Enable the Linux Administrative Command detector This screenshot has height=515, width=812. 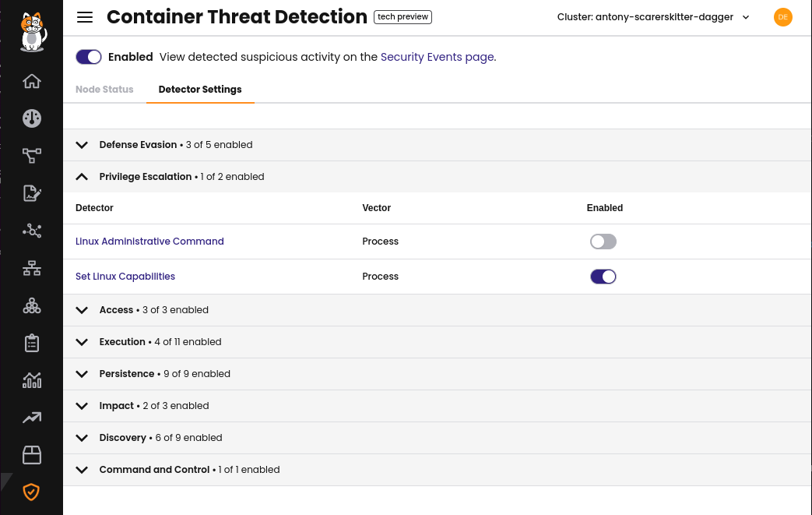pos(603,242)
